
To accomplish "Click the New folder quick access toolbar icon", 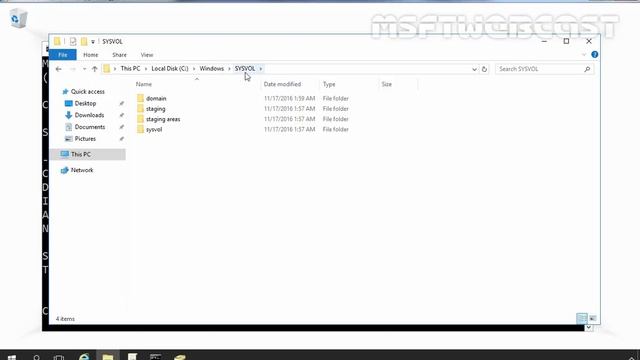I will [x=84, y=41].
